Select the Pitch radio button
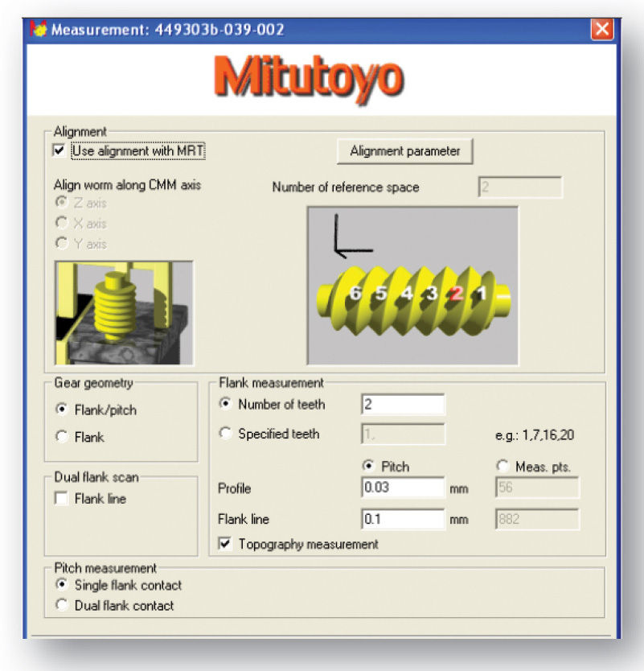The image size is (644, 671). click(368, 466)
